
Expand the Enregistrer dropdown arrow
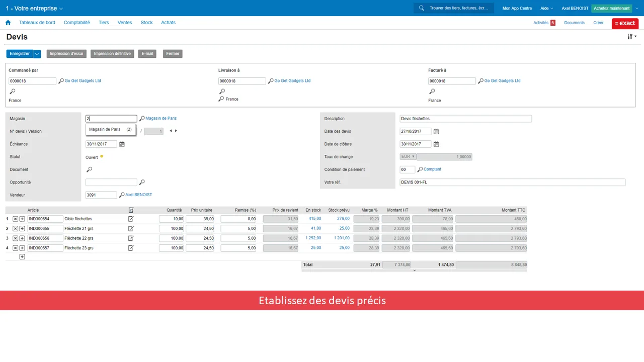37,54
